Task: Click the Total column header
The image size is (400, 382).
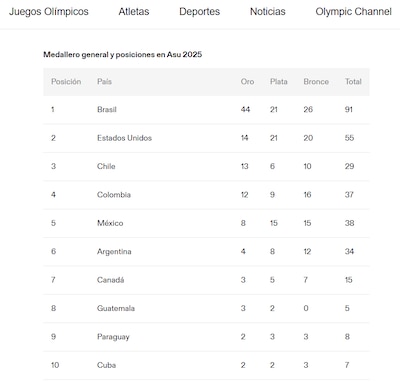Action: point(353,82)
